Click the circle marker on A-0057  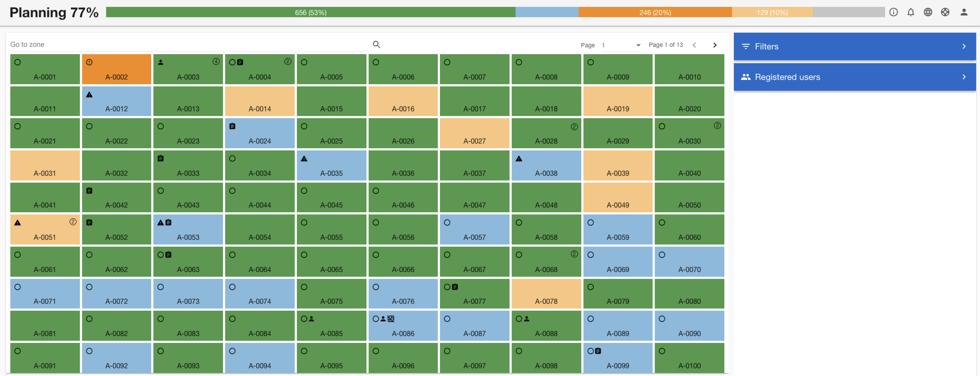(x=447, y=223)
